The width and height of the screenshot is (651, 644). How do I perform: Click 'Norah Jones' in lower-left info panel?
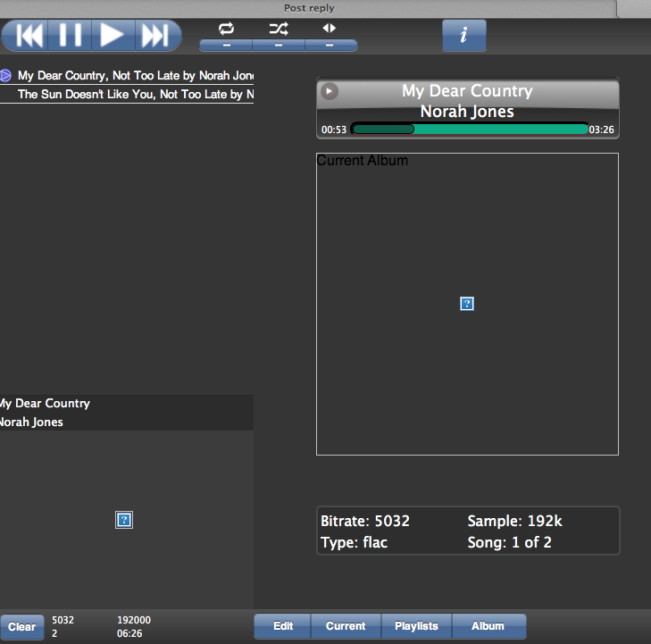click(31, 422)
